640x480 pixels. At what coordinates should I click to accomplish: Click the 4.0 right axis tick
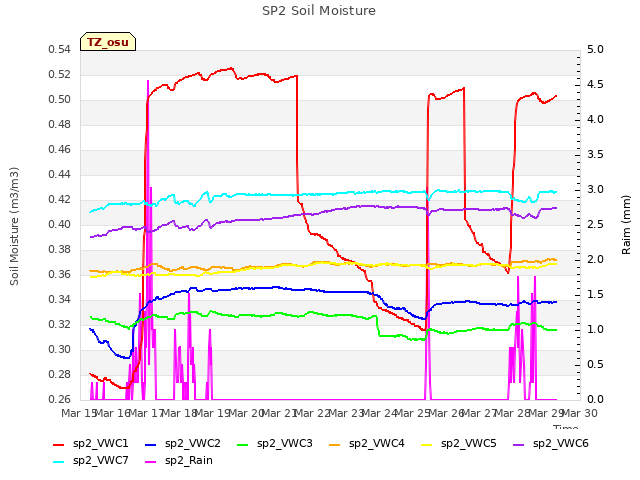pos(595,120)
